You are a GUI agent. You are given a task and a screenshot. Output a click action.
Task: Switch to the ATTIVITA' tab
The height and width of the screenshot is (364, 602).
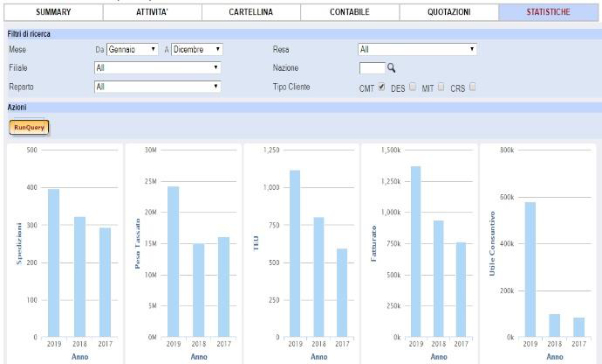[x=152, y=12]
